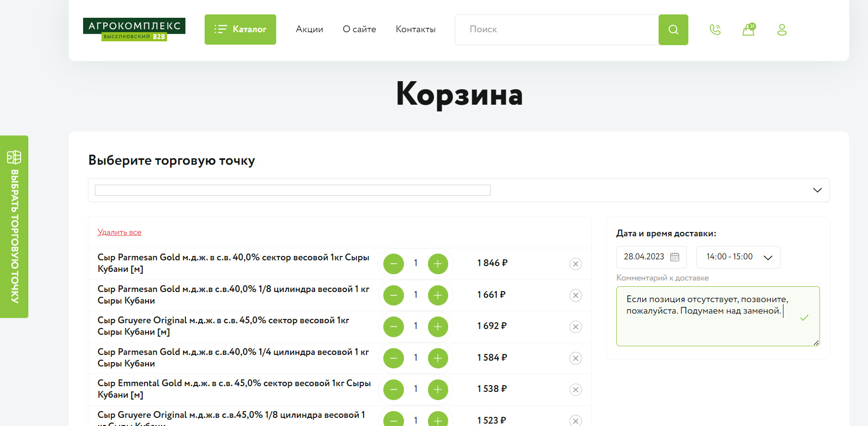Open the Контакты menu item
Screen dimensions: 868x426
tap(416, 29)
